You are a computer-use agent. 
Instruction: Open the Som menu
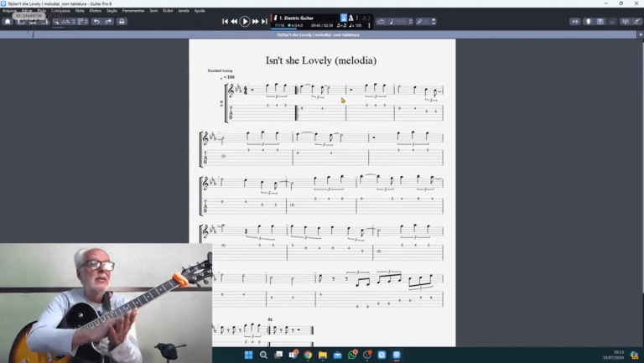click(x=153, y=11)
